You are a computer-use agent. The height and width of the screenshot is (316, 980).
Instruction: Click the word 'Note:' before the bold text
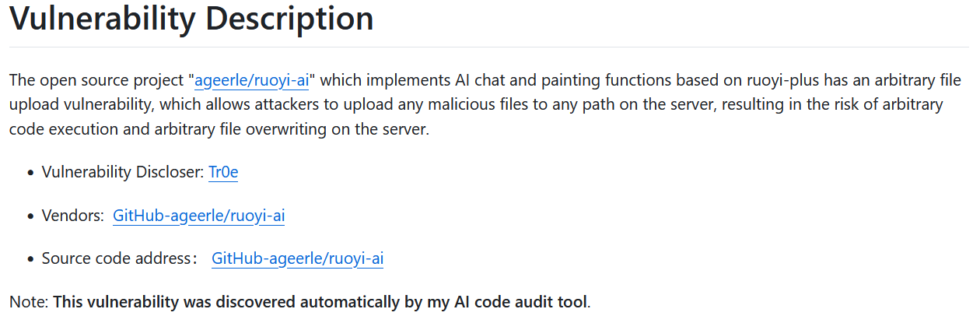click(x=29, y=301)
